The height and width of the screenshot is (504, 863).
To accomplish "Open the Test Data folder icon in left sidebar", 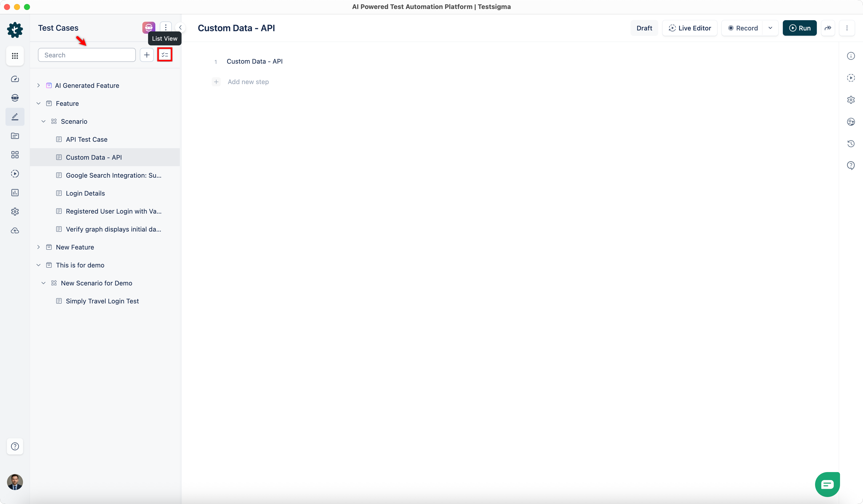I will pyautogui.click(x=15, y=136).
